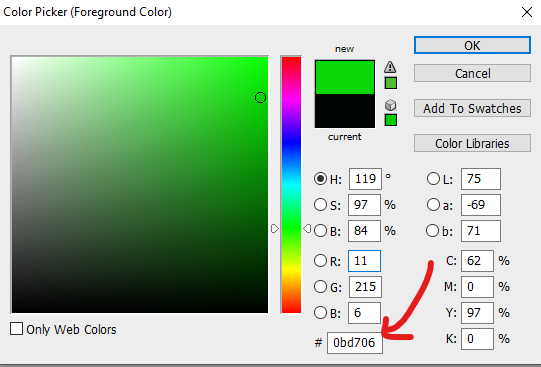This screenshot has width=541, height=367.
Task: Click the new color preview swatch
Action: 345,77
